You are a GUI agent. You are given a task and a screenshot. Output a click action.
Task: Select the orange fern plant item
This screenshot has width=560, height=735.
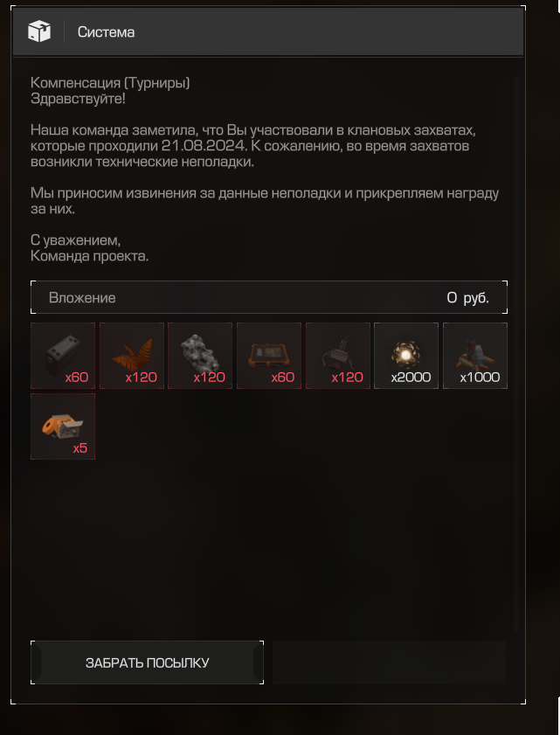point(132,356)
